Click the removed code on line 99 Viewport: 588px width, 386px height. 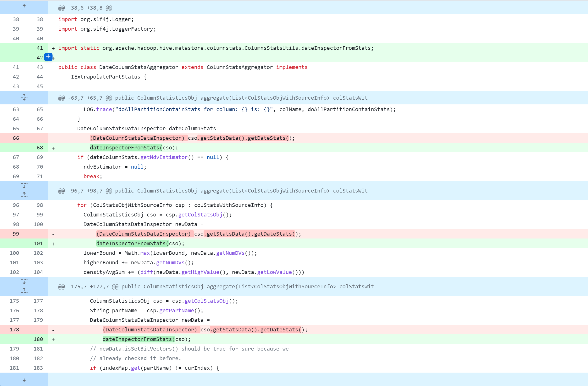click(199, 234)
